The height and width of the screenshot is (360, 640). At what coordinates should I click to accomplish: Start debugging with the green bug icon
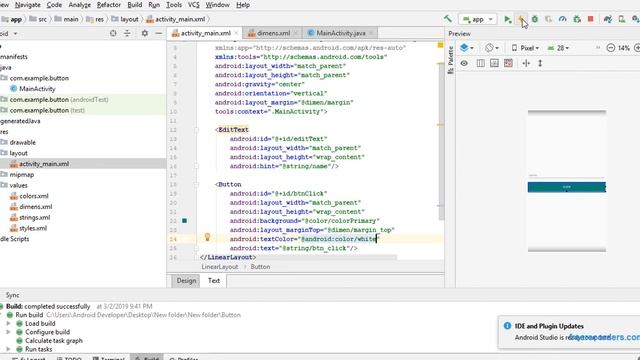[535, 19]
